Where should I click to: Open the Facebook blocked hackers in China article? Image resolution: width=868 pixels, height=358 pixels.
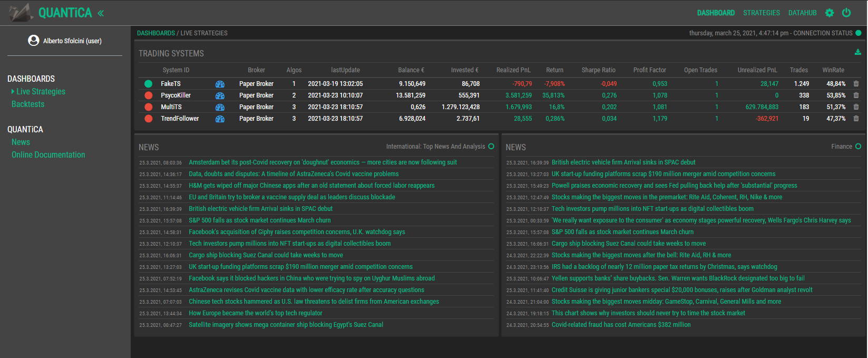[x=312, y=278]
